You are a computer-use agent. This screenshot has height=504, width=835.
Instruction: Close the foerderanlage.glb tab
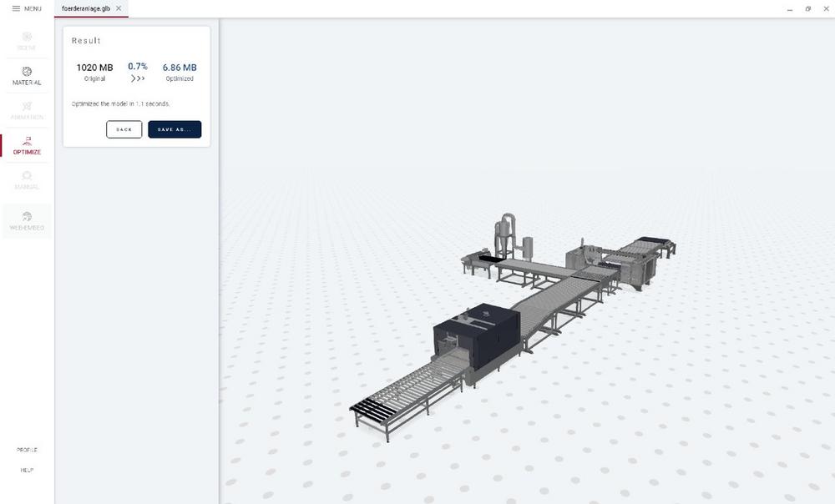coord(119,8)
